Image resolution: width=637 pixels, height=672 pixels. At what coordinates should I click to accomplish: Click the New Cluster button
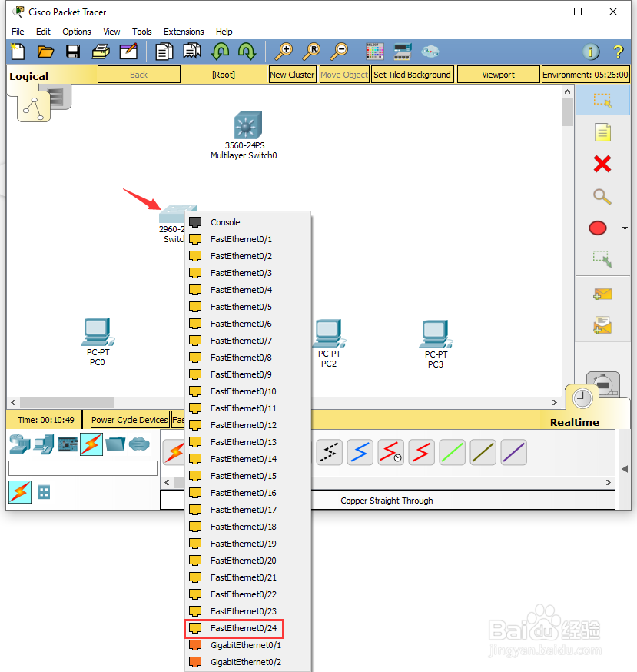pos(292,75)
